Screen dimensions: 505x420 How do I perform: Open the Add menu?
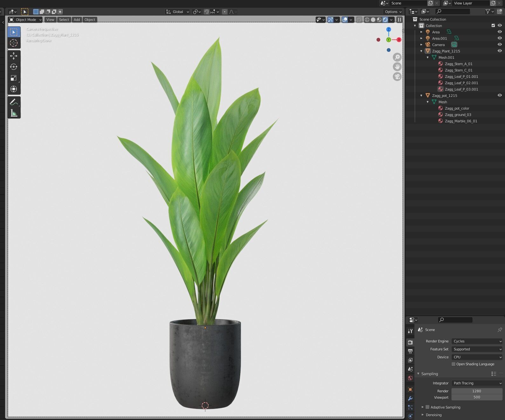77,20
